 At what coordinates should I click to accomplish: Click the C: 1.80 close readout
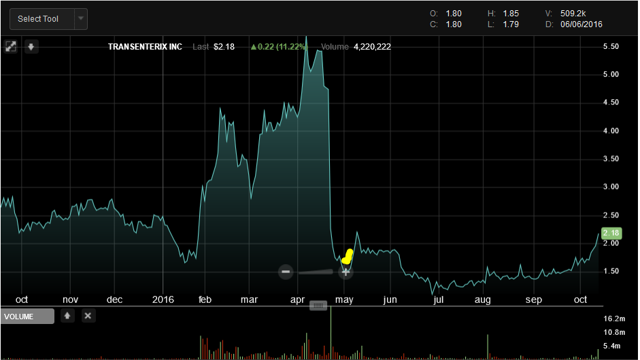[x=445, y=24]
